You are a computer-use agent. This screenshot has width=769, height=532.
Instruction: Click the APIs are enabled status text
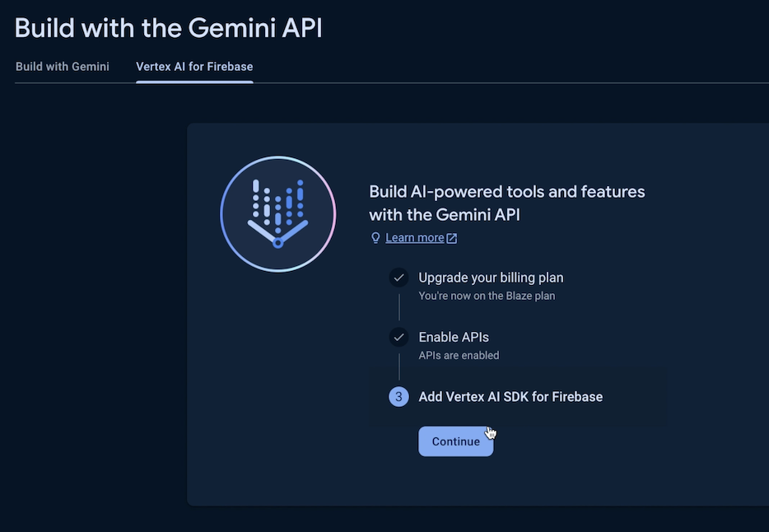[x=459, y=356]
